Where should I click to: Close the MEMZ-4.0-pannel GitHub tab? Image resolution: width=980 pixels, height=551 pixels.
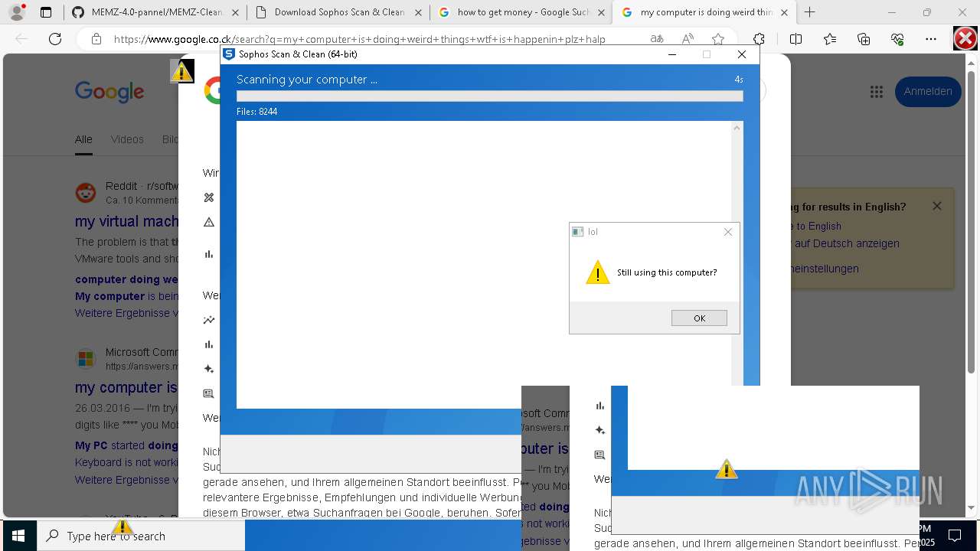coord(235,12)
